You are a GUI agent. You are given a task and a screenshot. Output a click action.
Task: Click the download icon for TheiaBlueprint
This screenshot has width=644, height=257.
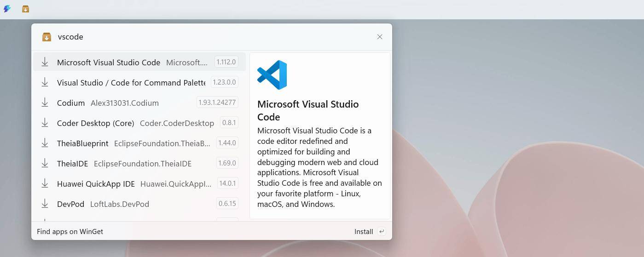point(45,143)
